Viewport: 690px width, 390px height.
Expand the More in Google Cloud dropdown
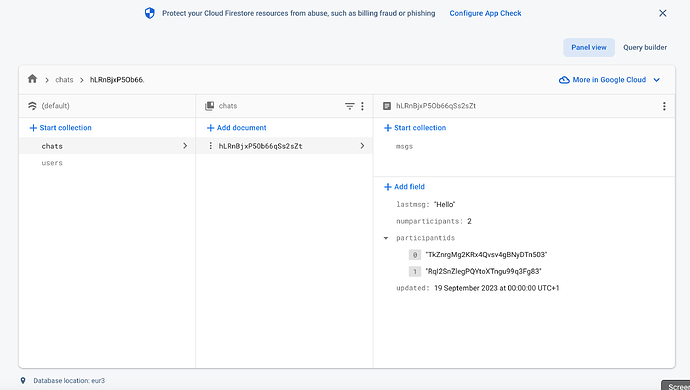tap(657, 80)
